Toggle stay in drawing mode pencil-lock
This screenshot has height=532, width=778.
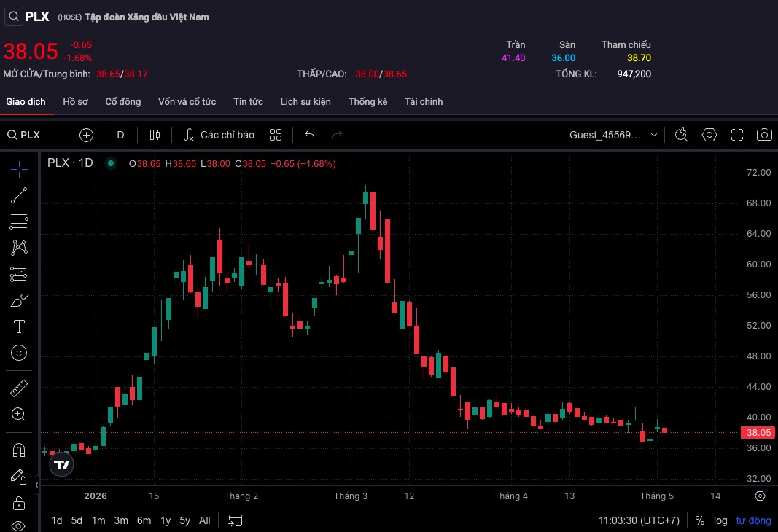19,477
